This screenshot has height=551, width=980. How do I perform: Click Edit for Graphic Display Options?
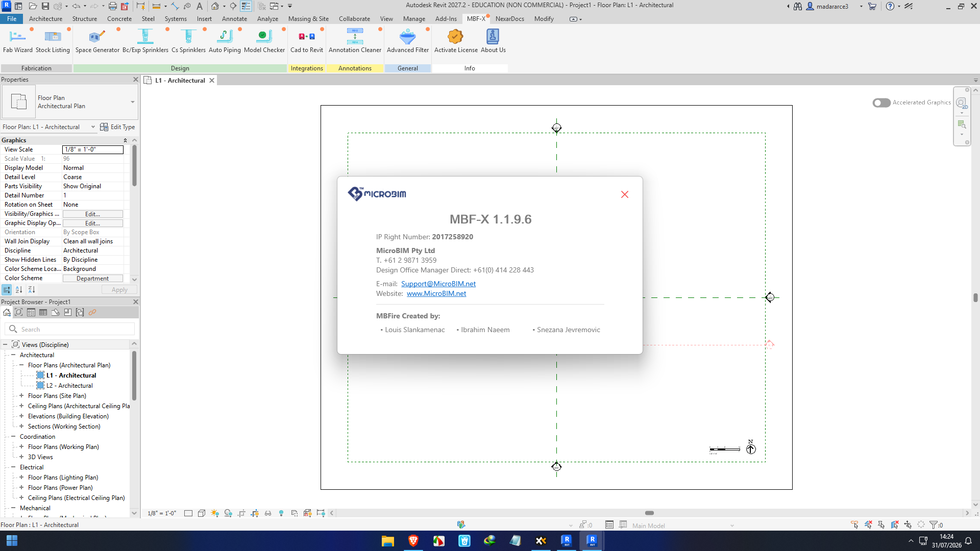(x=92, y=223)
